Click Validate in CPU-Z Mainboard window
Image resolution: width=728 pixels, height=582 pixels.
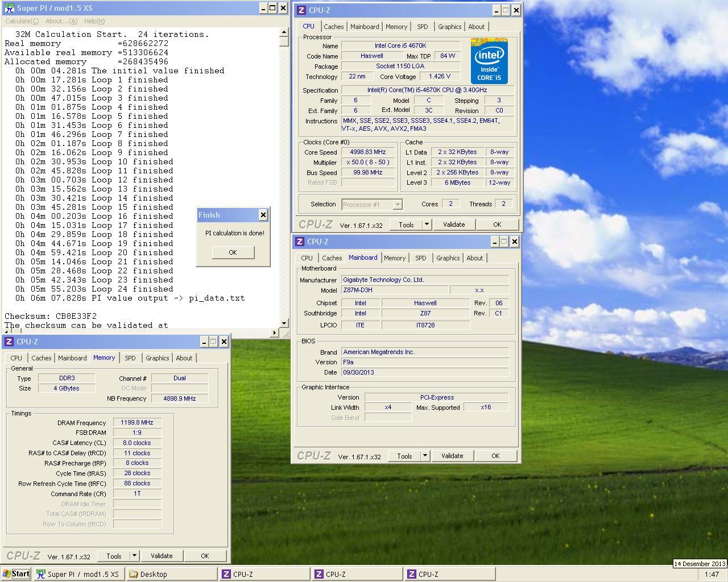(452, 456)
